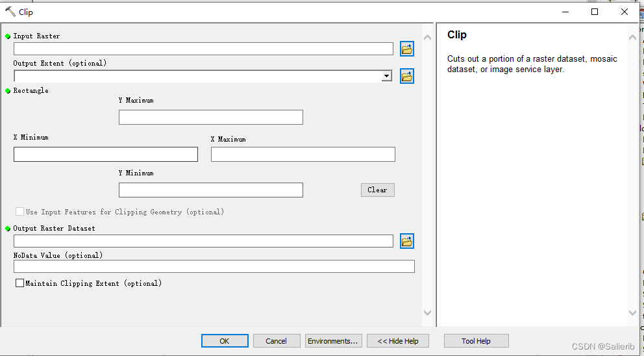Close the Clip dialog window
Viewport: 644px width, 356px height.
point(625,12)
